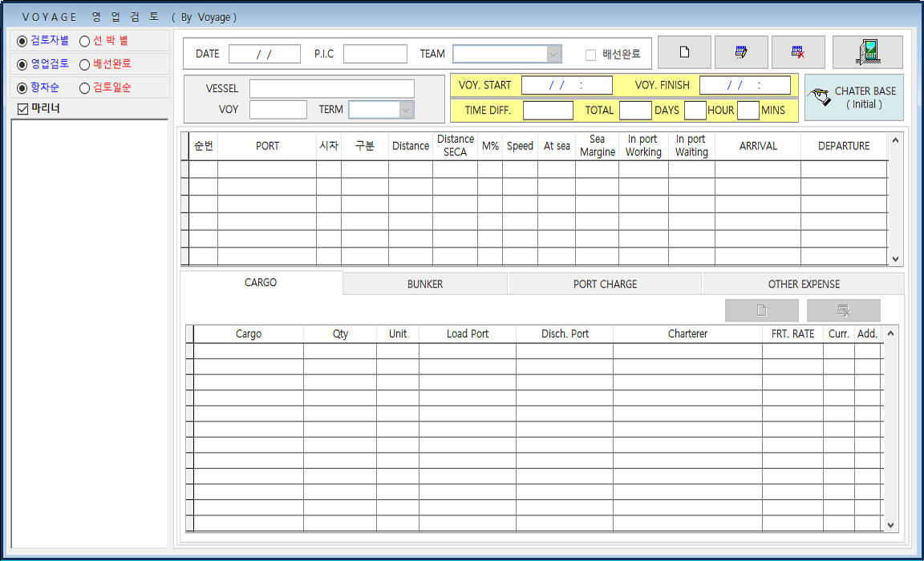This screenshot has width=924, height=561.
Task: Click the Load Port column header
Action: [x=468, y=333]
